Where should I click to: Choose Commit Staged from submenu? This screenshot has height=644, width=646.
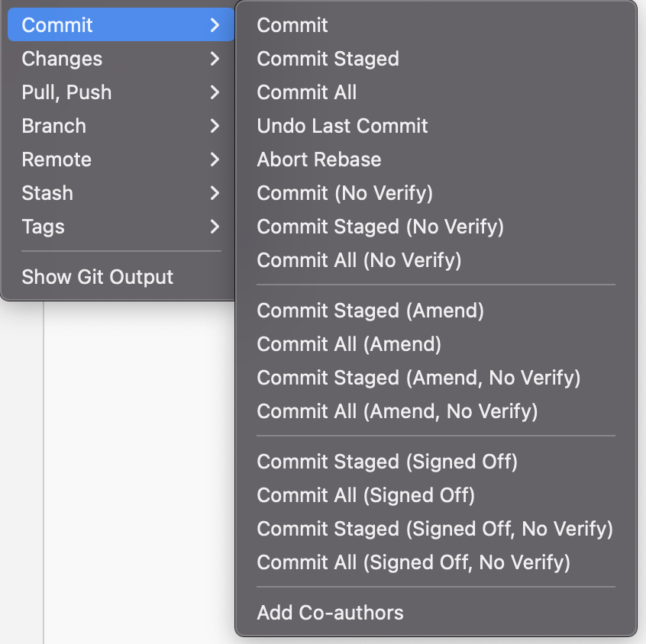(436, 59)
